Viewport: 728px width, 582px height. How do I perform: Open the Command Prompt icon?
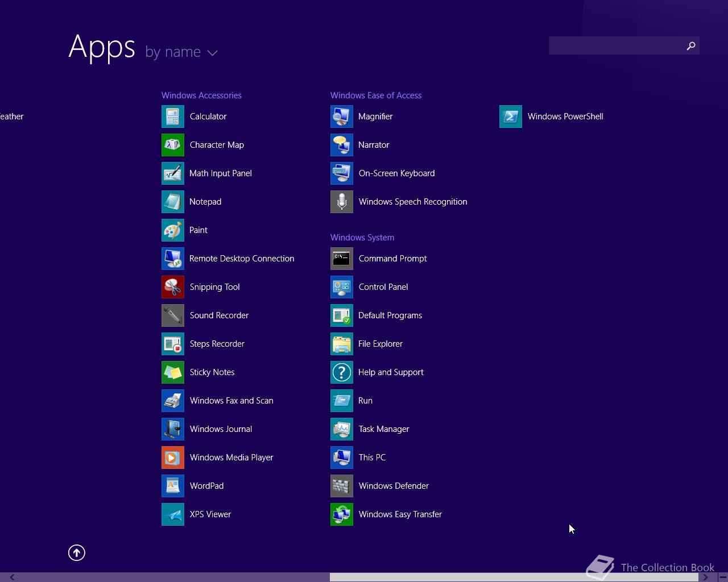pos(342,259)
